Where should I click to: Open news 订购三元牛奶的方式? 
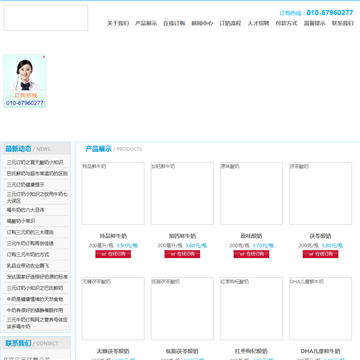pyautogui.click(x=28, y=255)
